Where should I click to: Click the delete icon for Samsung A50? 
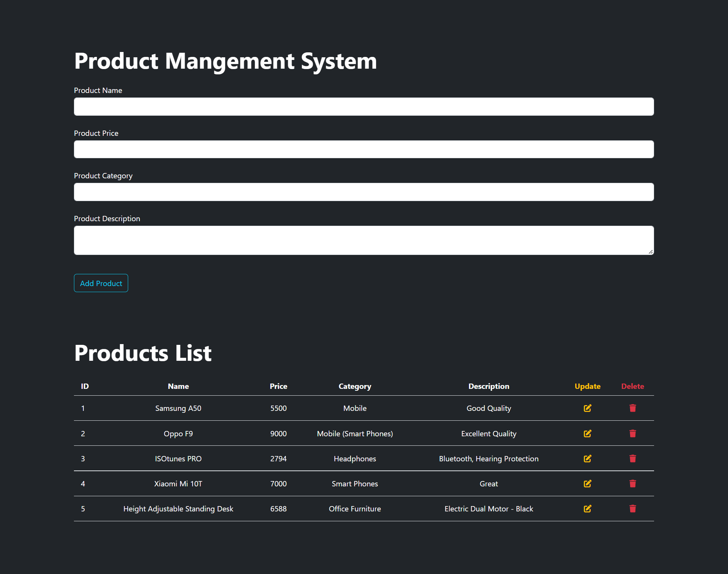pyautogui.click(x=632, y=408)
